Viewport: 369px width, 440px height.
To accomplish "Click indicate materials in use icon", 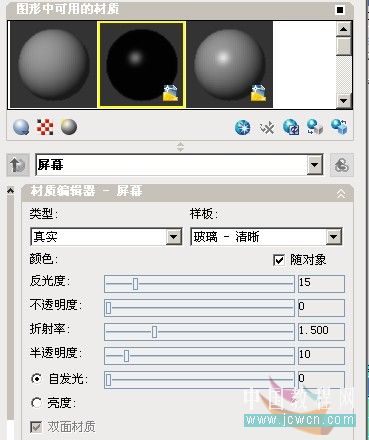I will [291, 127].
